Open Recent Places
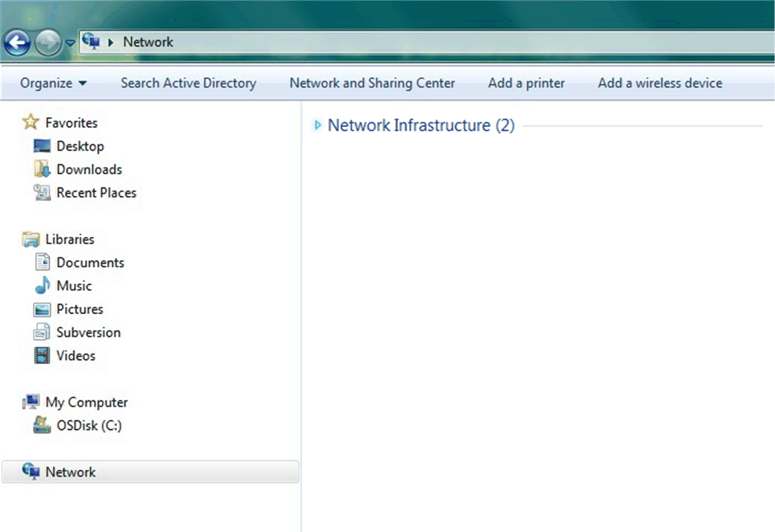Viewport: 775px width, 532px height. (x=96, y=193)
